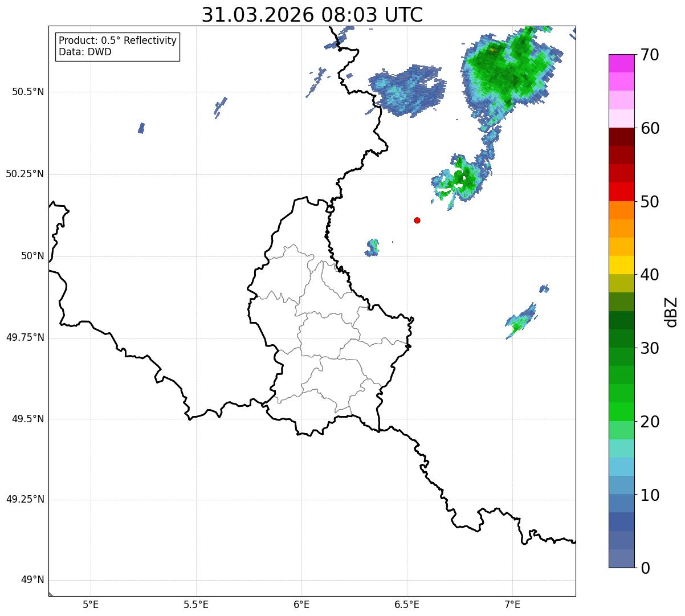Click the mint green 20 dBZ color band
Screen dimensions: 685x616
[621, 430]
